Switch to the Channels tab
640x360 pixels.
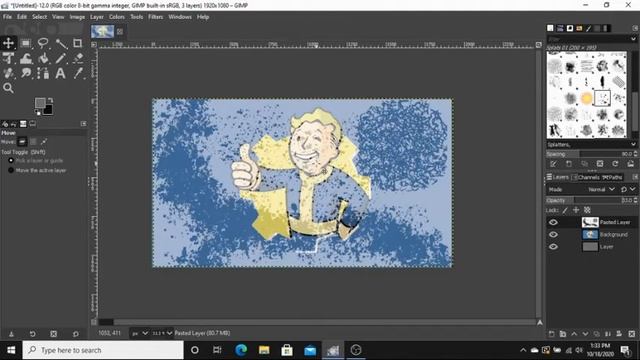click(585, 177)
